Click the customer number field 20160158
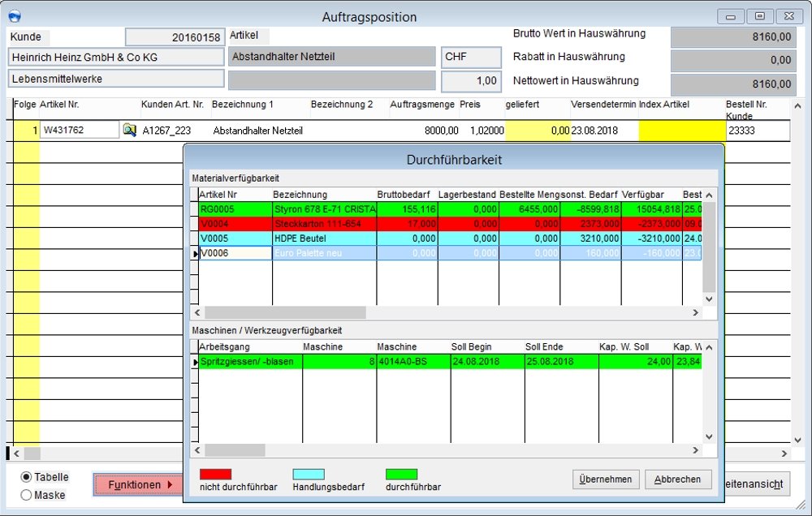This screenshot has height=516, width=812. [x=175, y=37]
